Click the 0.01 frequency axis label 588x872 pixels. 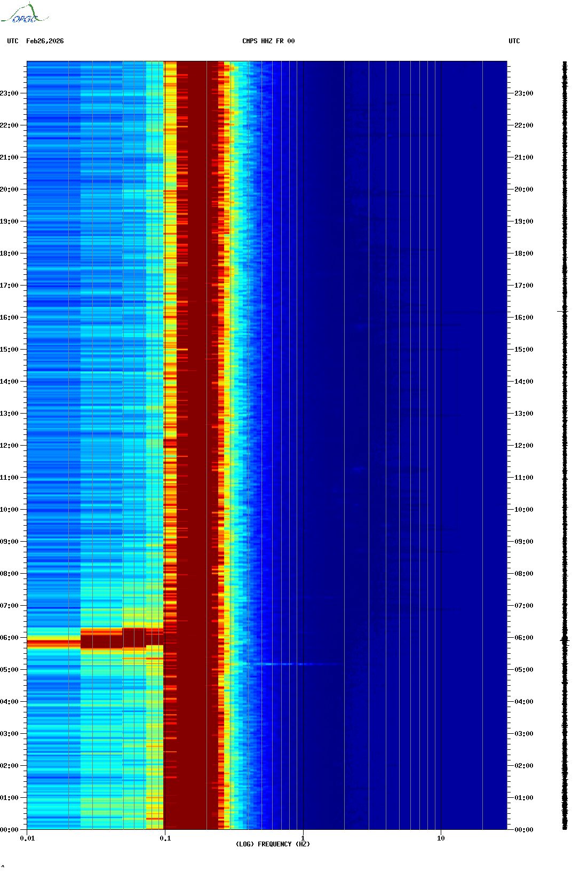tap(27, 838)
